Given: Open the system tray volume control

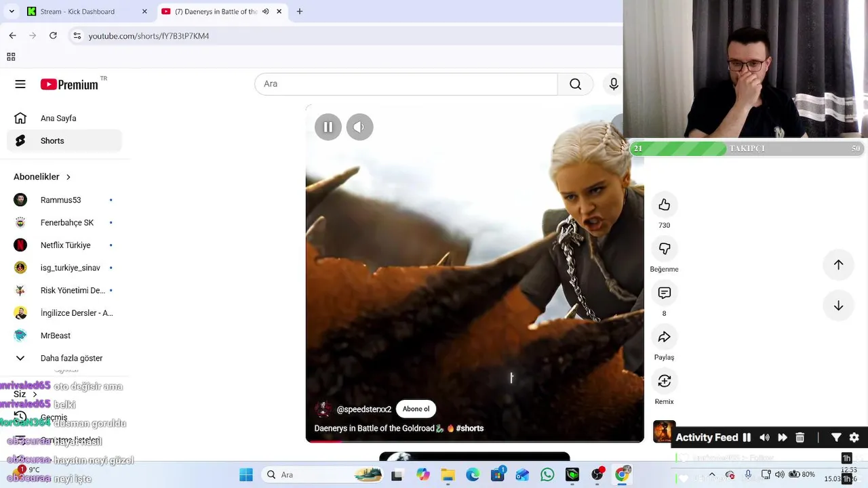Looking at the screenshot, I should click(779, 474).
